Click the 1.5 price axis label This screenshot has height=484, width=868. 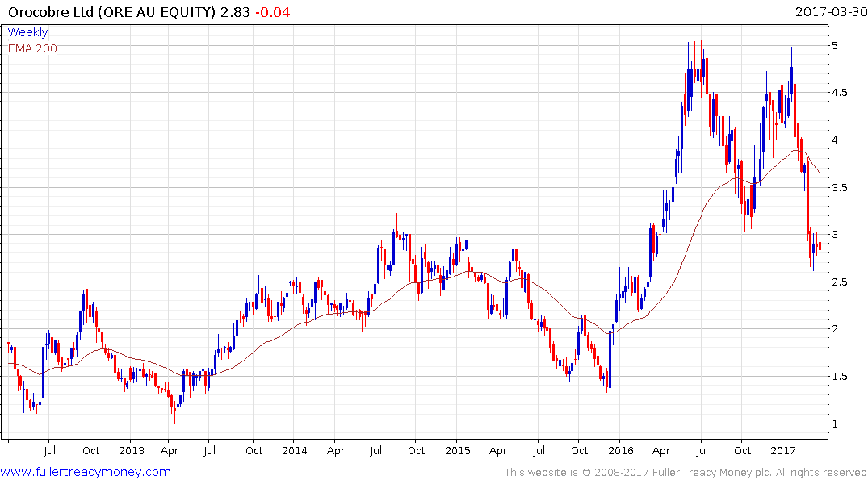tap(840, 377)
